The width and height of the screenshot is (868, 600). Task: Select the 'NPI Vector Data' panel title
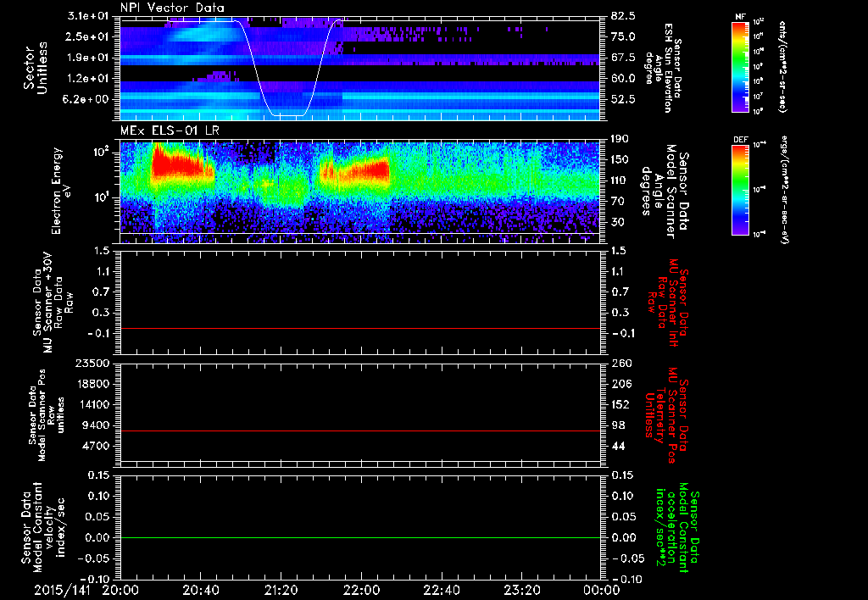(172, 8)
